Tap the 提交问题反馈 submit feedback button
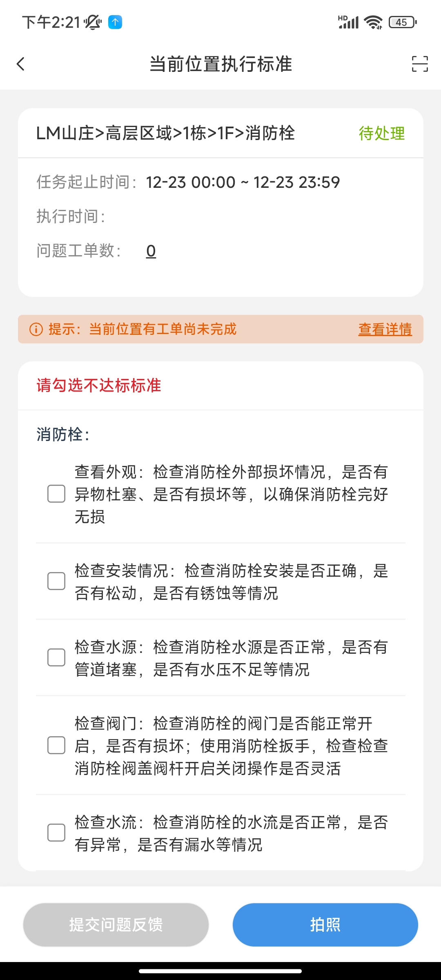 (x=116, y=924)
